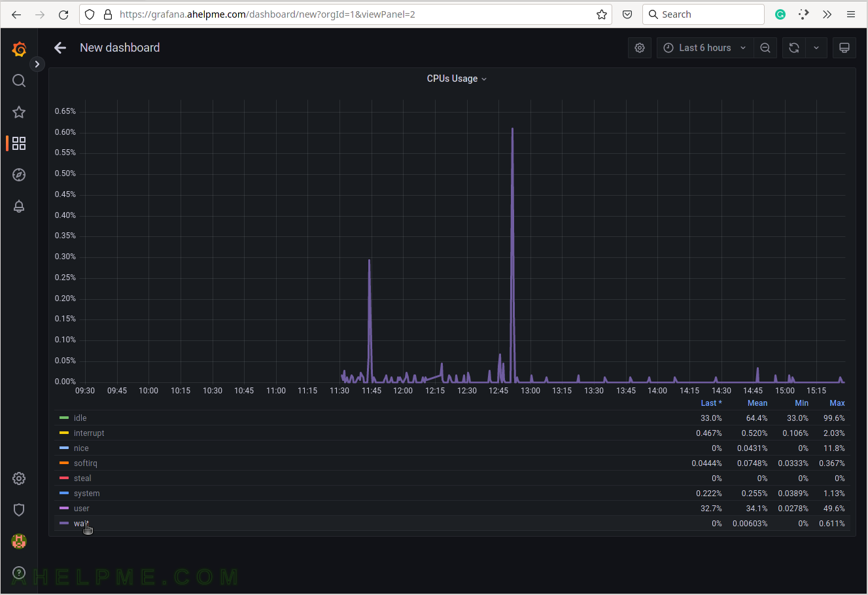
Task: Open the Configuration gear in sidebar
Action: 19,478
